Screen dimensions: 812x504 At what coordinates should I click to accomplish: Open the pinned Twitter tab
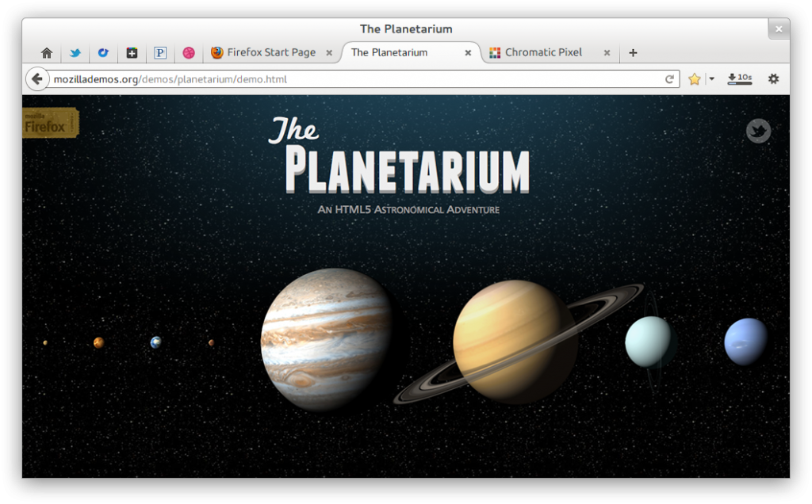coord(75,53)
